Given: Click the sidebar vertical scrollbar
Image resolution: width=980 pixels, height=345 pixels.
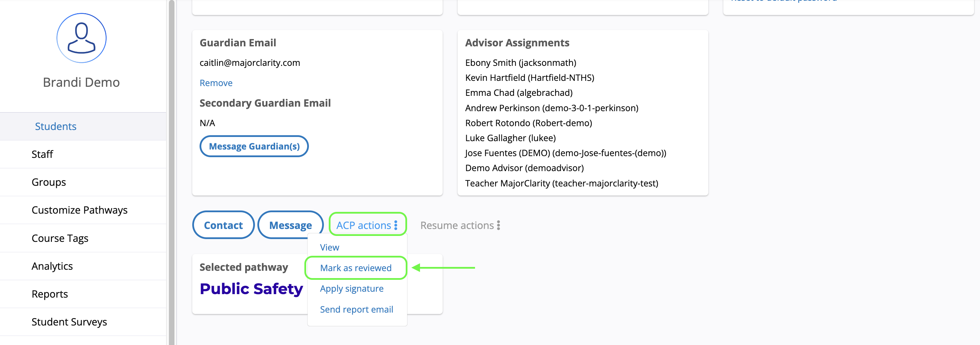Looking at the screenshot, I should [x=172, y=171].
